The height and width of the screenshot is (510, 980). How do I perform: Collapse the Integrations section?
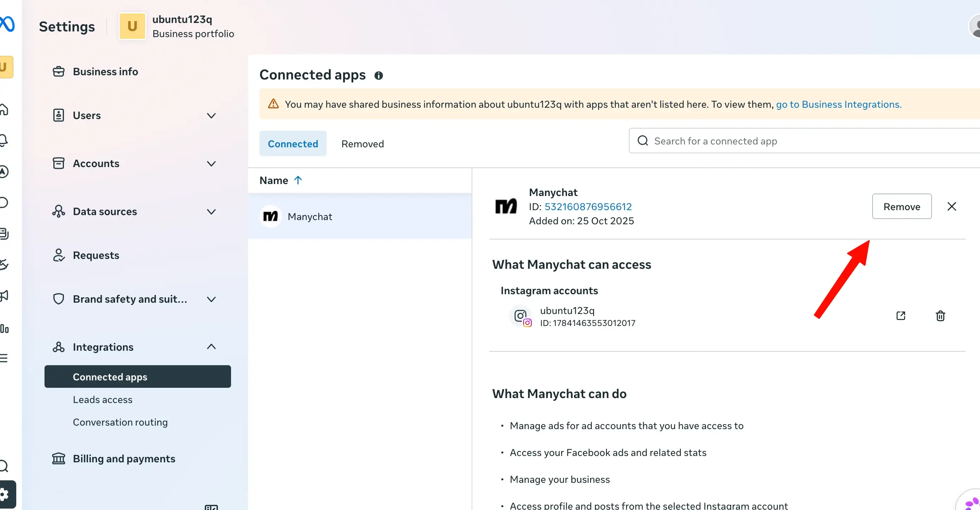137,347
